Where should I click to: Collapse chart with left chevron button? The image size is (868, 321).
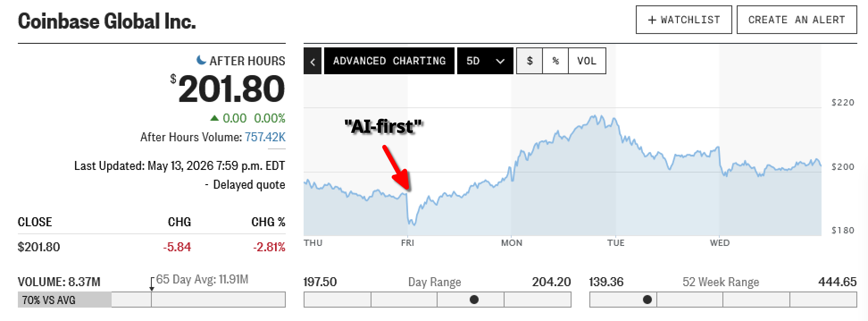[x=313, y=61]
